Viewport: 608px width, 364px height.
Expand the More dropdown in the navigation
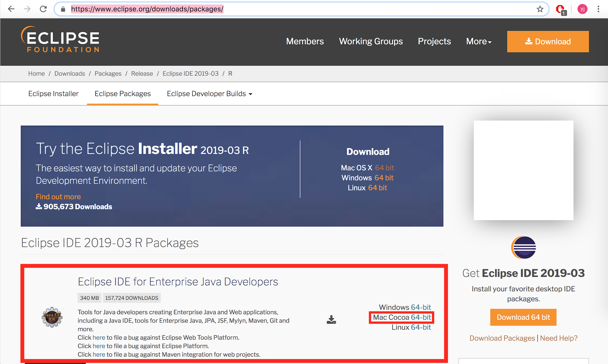(479, 41)
